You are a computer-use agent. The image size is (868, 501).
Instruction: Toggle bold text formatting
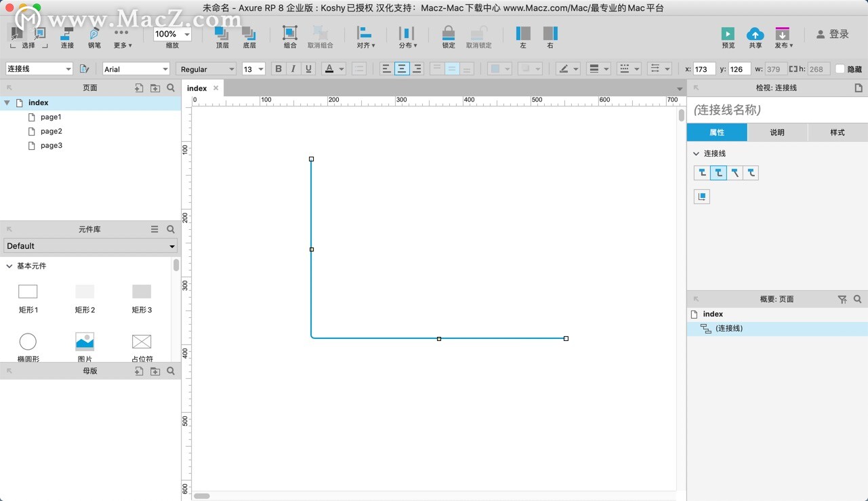[278, 69]
